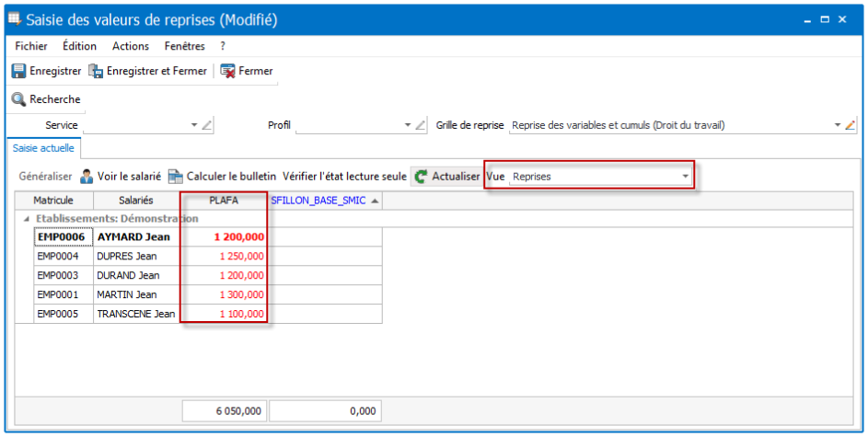
Task: Click the Actualiser refresh button
Action: [447, 177]
